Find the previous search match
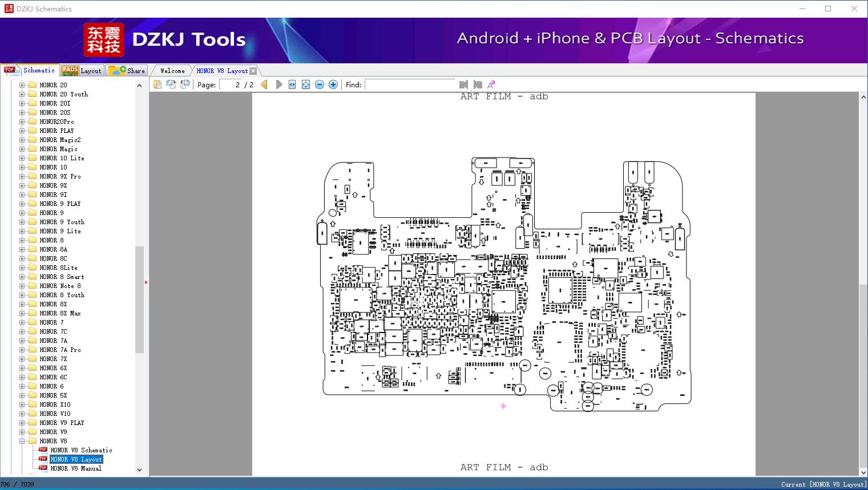 pos(463,84)
